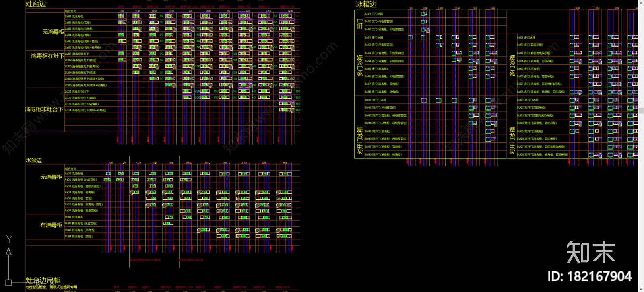The height and width of the screenshot is (292, 644).
Task: Select the 冰箱边 table title
Action: point(366,4)
